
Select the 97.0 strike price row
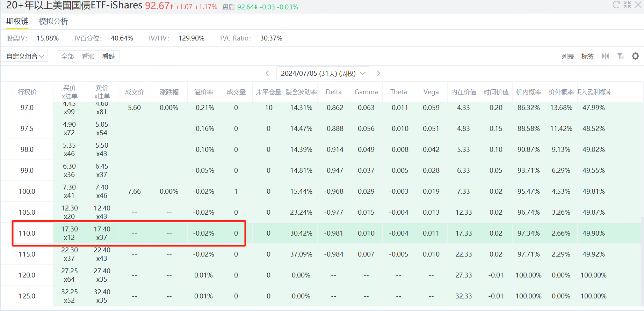[x=322, y=110]
